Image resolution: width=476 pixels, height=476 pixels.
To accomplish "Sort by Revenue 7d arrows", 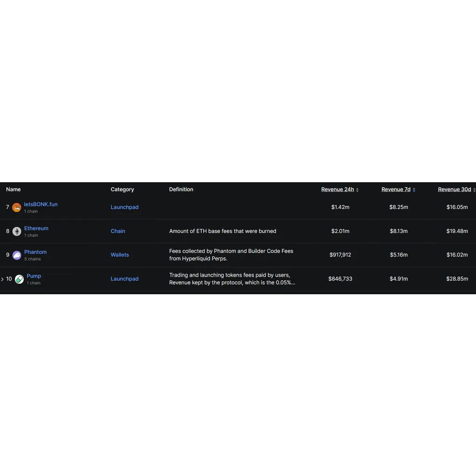I will (414, 190).
